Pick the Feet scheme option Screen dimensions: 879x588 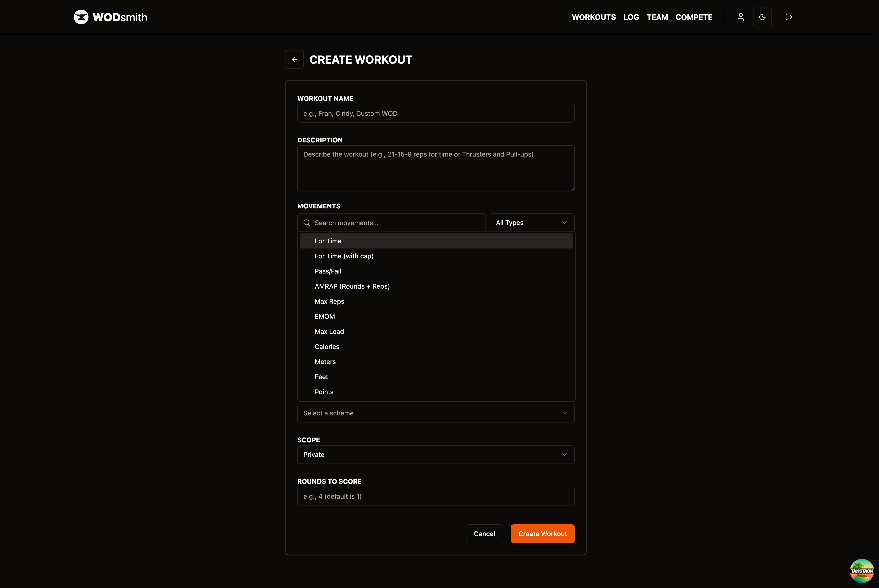coord(436,377)
